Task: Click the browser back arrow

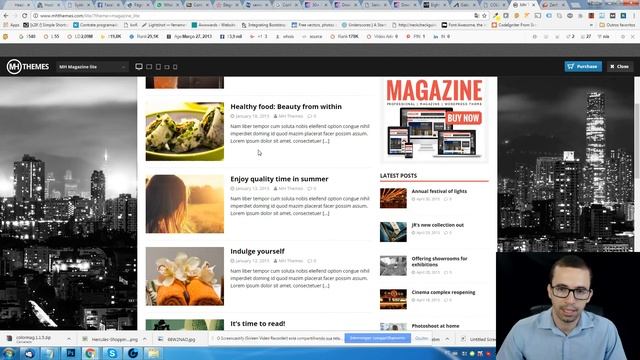Action: pyautogui.click(x=6, y=16)
